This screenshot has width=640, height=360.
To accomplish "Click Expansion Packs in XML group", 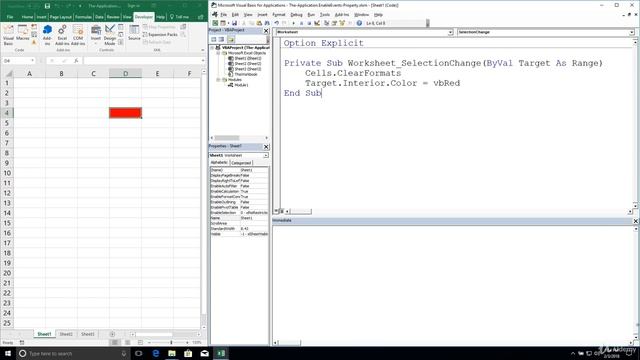I will point(160,35).
